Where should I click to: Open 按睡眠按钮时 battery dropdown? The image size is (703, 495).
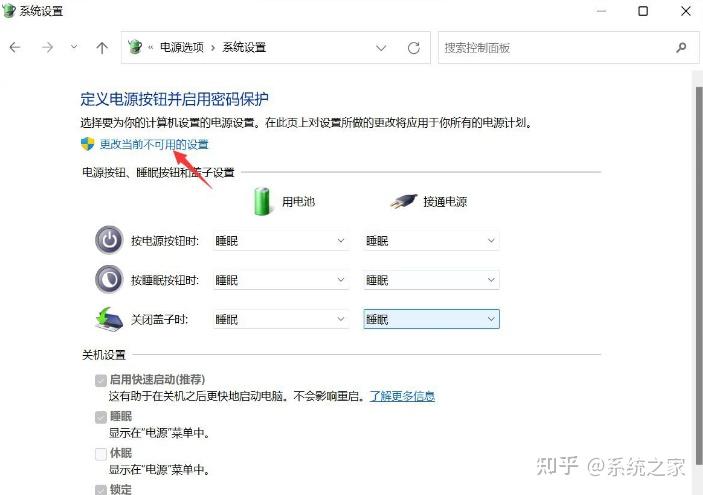281,280
